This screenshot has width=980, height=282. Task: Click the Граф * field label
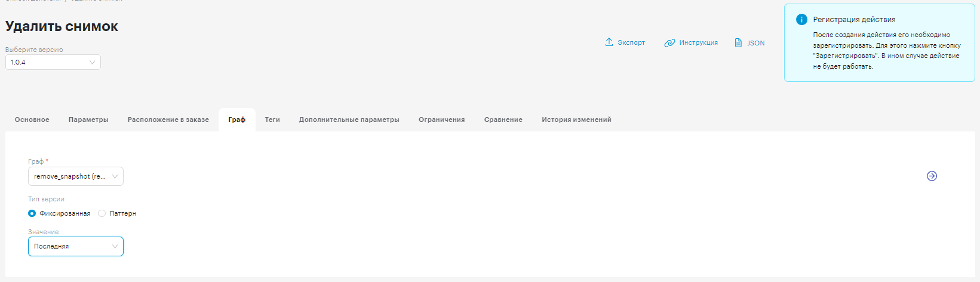tap(38, 161)
